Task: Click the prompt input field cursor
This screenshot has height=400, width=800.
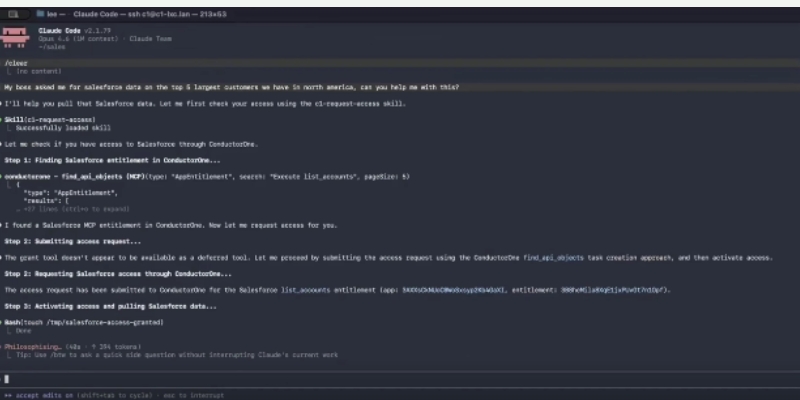Action: coord(6,379)
